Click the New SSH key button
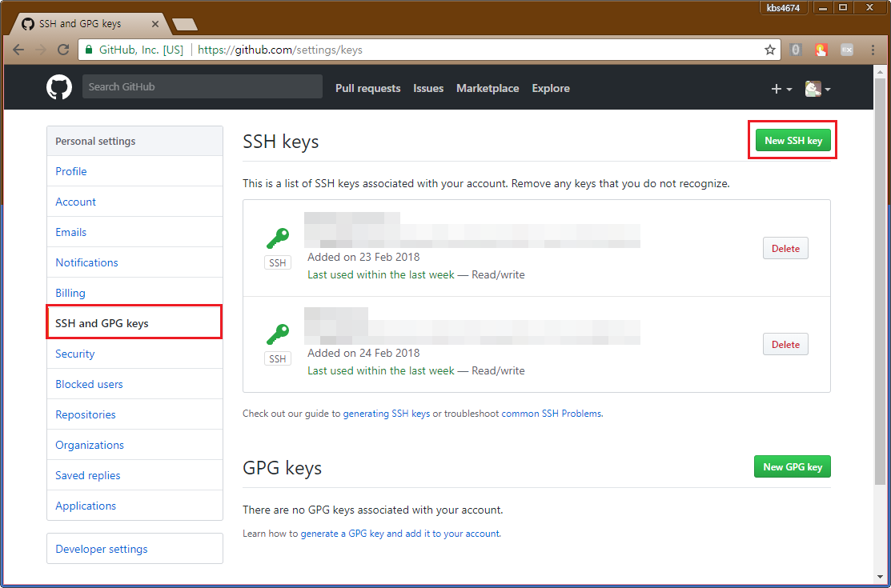Screen dimensions: 891x588 click(x=793, y=140)
